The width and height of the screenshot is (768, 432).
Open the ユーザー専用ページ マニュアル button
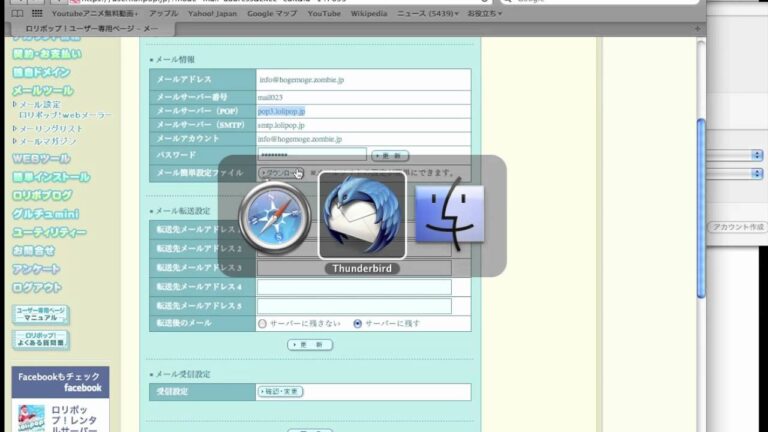coord(41,314)
